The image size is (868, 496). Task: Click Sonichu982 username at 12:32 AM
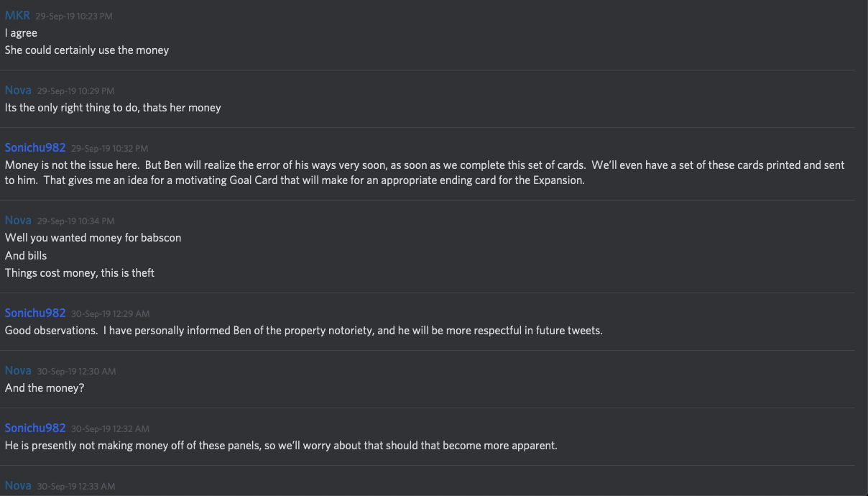coord(35,428)
